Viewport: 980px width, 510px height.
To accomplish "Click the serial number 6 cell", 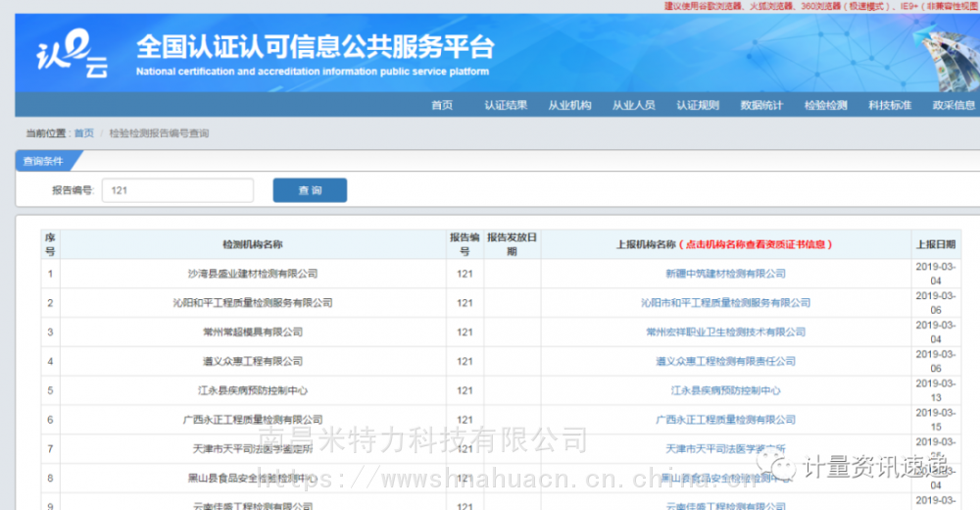I will point(50,420).
